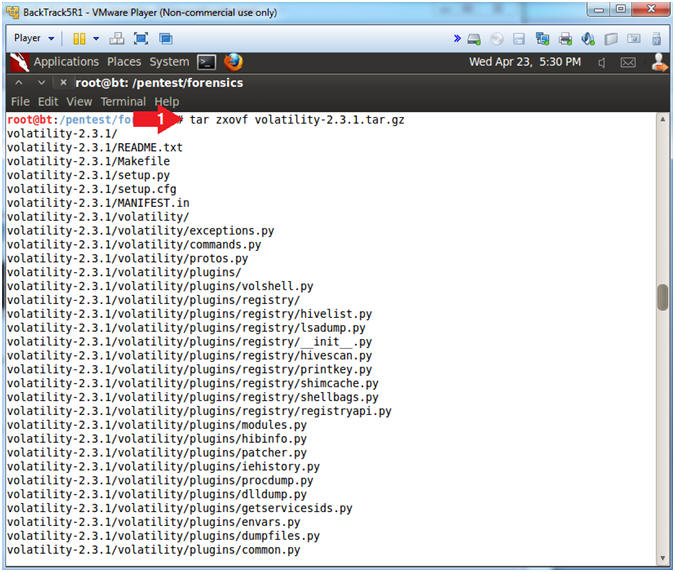
Task: Click the volume speaker icon
Action: (602, 63)
